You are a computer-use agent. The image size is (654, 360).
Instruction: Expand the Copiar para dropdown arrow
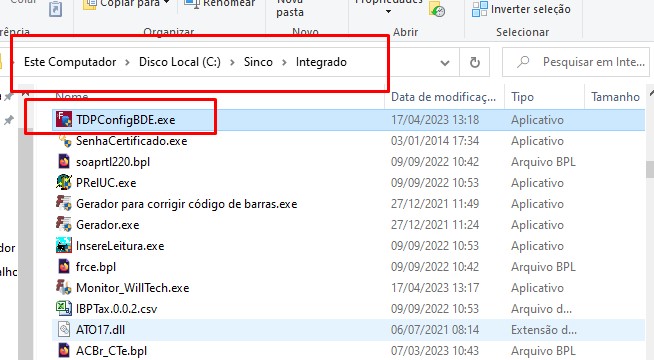point(166,3)
